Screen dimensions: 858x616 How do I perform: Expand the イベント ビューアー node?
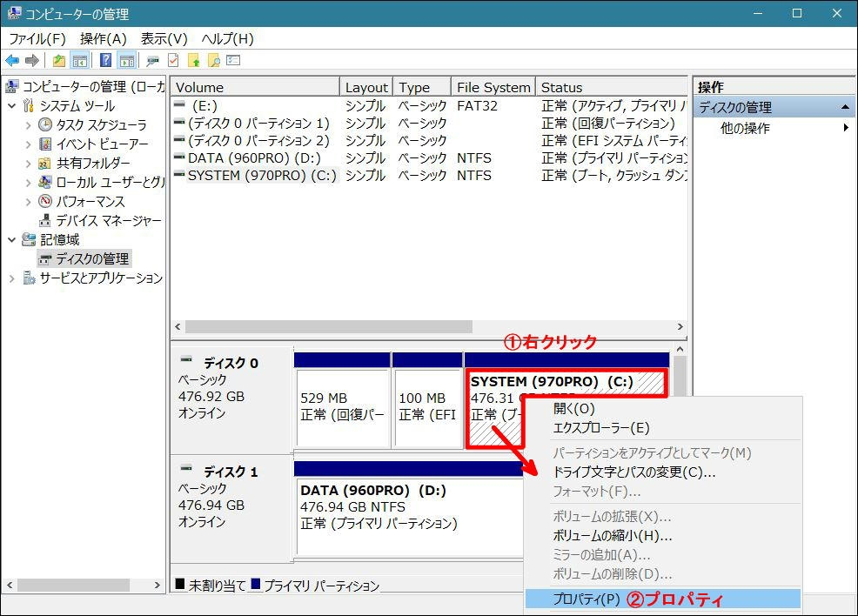28,144
